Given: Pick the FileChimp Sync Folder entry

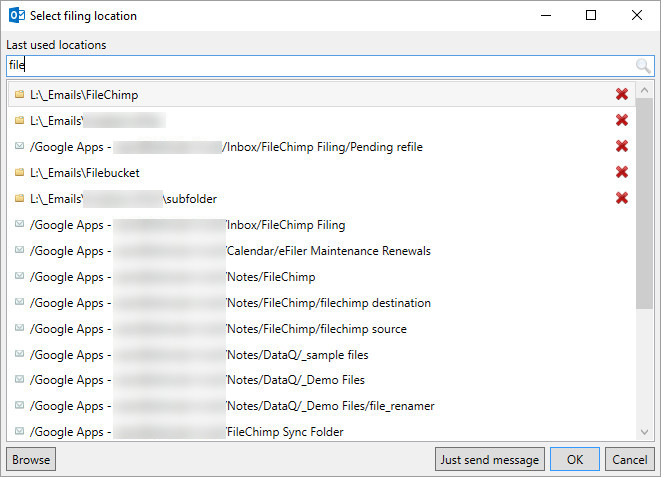Looking at the screenshot, I should pyautogui.click(x=321, y=431).
